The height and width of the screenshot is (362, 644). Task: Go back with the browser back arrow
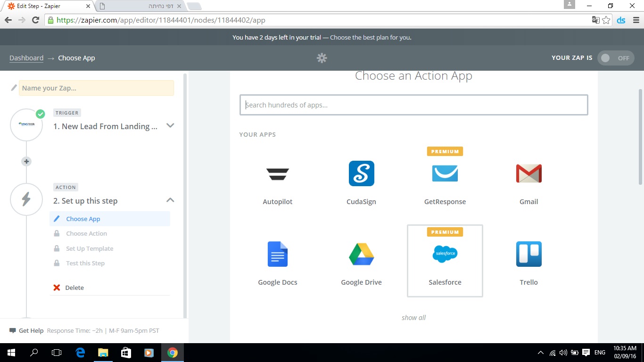[8, 20]
